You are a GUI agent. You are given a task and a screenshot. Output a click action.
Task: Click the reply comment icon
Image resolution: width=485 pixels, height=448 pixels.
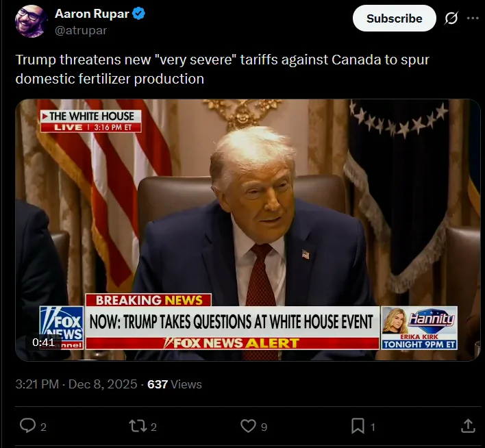pyautogui.click(x=27, y=426)
